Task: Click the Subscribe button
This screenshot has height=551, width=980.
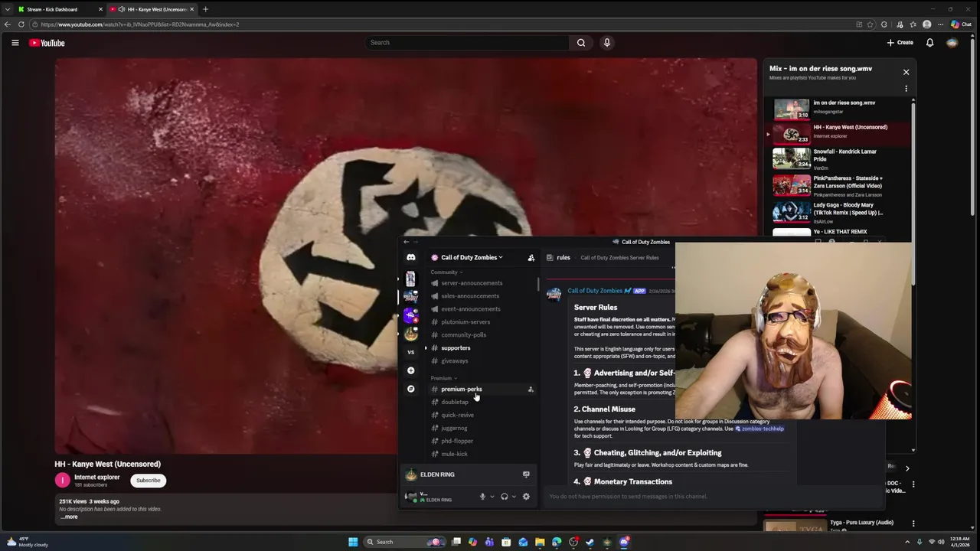Action: point(148,481)
